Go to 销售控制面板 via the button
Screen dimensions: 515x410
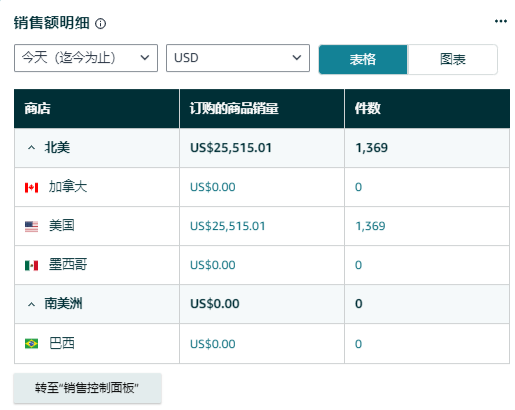pyautogui.click(x=87, y=388)
